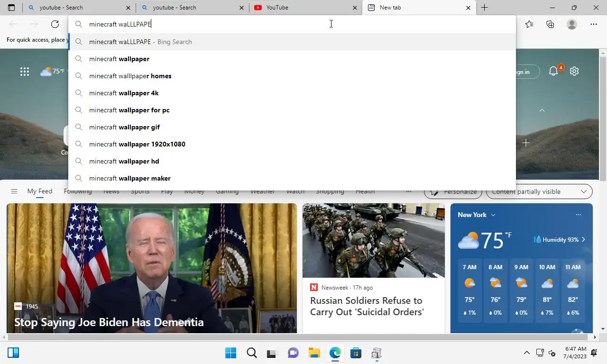Open the Widgets icon on taskbar

(13, 353)
